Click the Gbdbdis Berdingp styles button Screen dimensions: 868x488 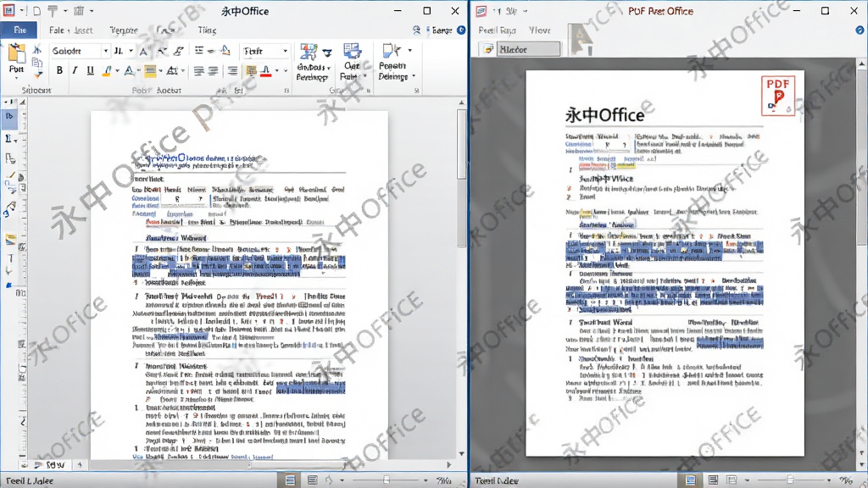313,63
